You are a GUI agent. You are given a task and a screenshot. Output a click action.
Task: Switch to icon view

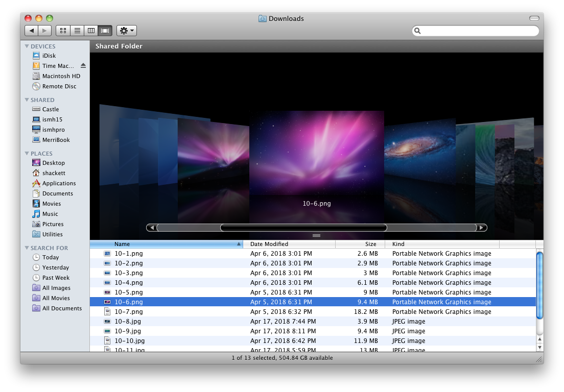tap(63, 30)
